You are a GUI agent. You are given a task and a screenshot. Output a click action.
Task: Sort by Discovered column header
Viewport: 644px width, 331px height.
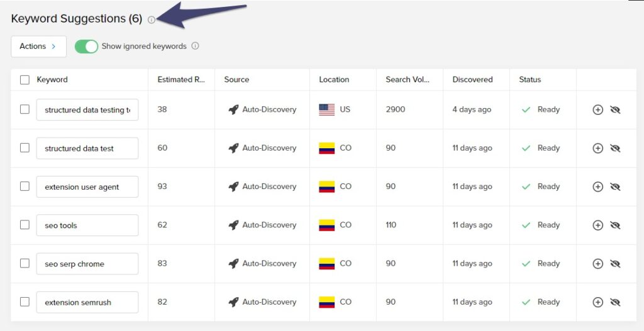tap(472, 80)
